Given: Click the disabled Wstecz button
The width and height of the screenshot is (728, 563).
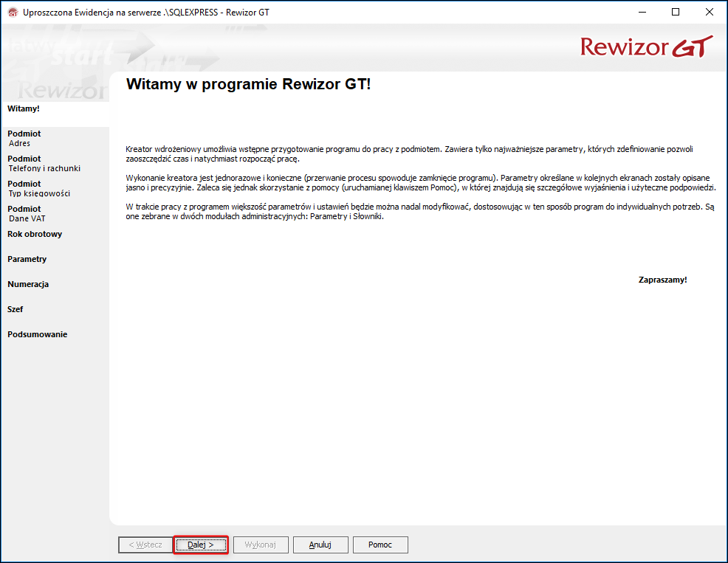Looking at the screenshot, I should (145, 545).
